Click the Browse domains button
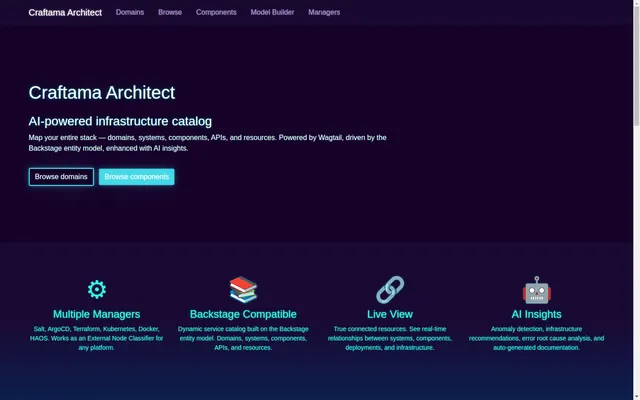Image resolution: width=640 pixels, height=400 pixels. point(61,177)
